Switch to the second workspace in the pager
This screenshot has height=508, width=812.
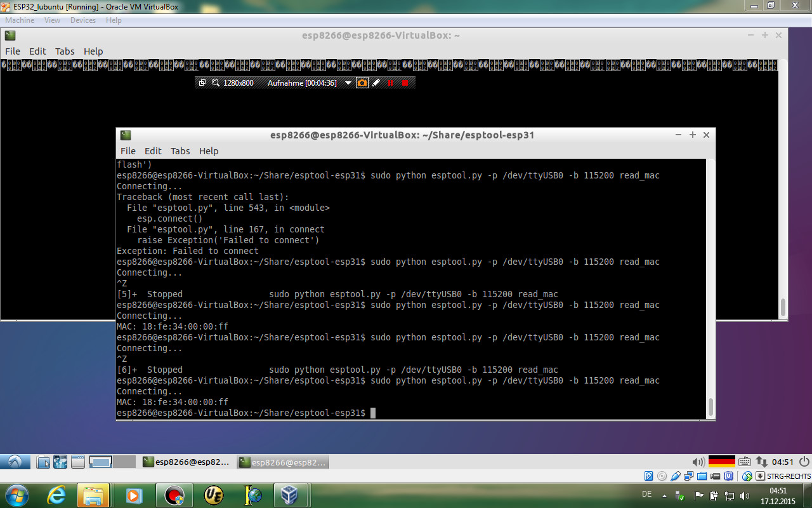[x=124, y=462]
